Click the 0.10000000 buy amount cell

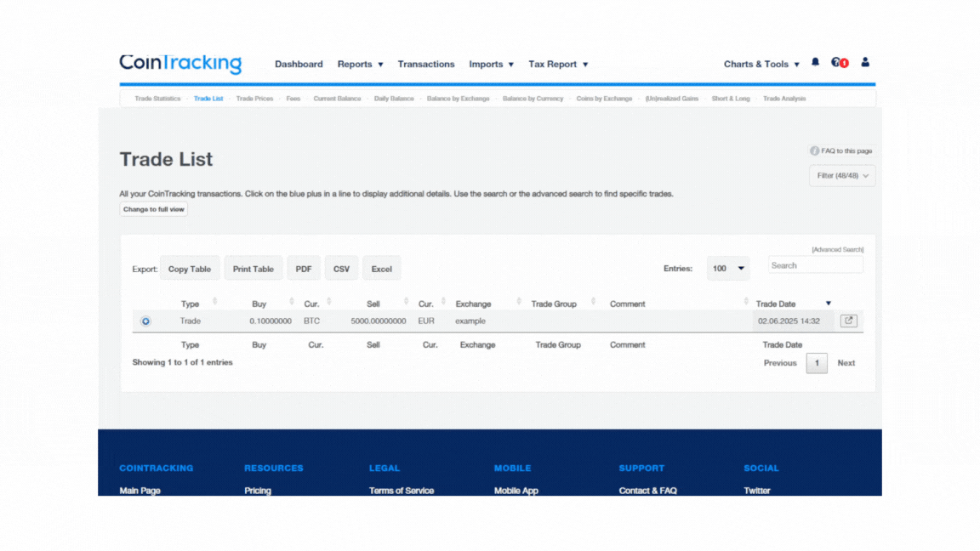point(271,321)
